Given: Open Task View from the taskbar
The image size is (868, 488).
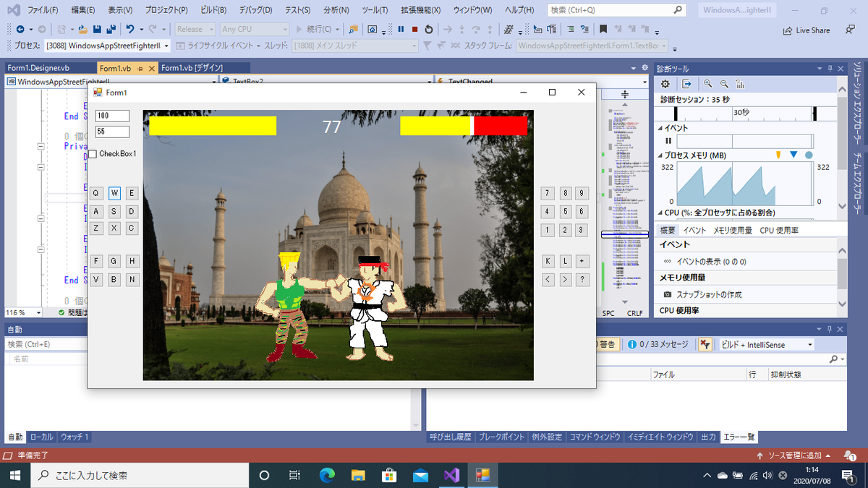Looking at the screenshot, I should [x=294, y=475].
